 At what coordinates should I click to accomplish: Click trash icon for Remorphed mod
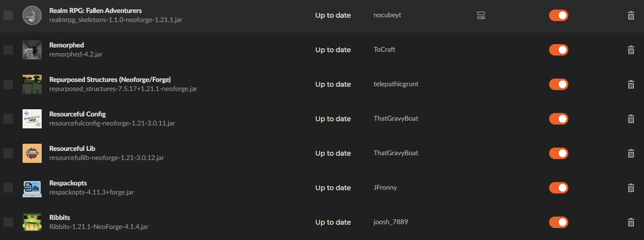click(631, 50)
